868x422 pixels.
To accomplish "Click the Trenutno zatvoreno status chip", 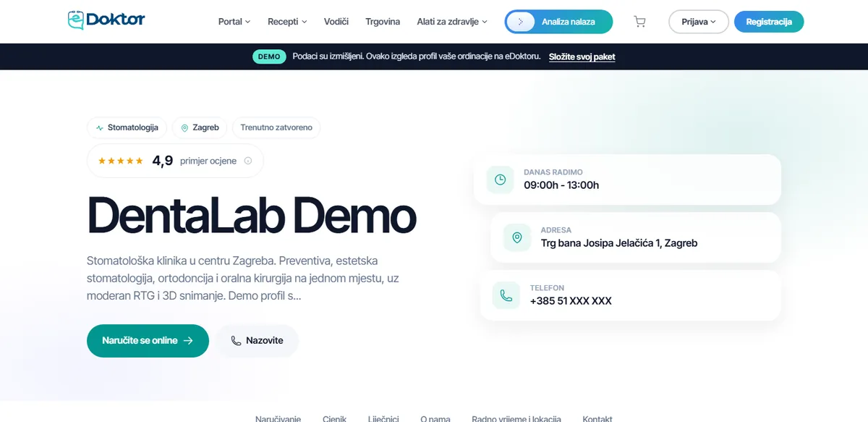I will [x=276, y=127].
